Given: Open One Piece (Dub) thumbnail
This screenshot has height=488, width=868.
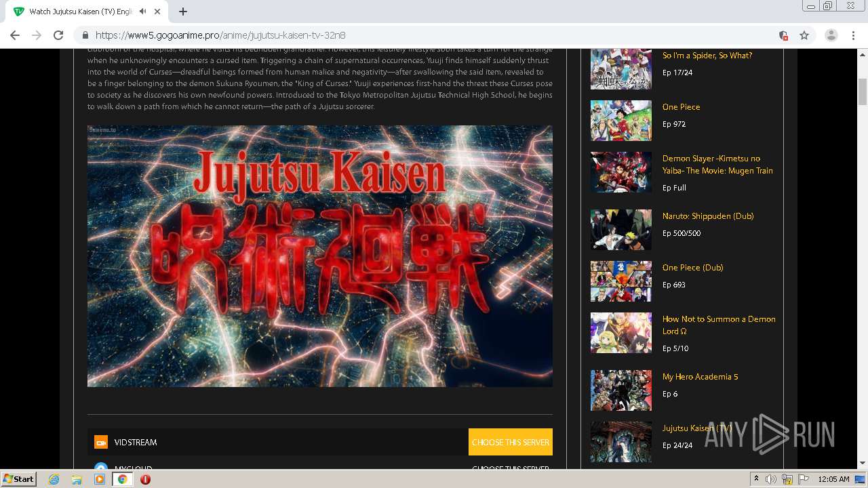Looking at the screenshot, I should pyautogui.click(x=620, y=281).
